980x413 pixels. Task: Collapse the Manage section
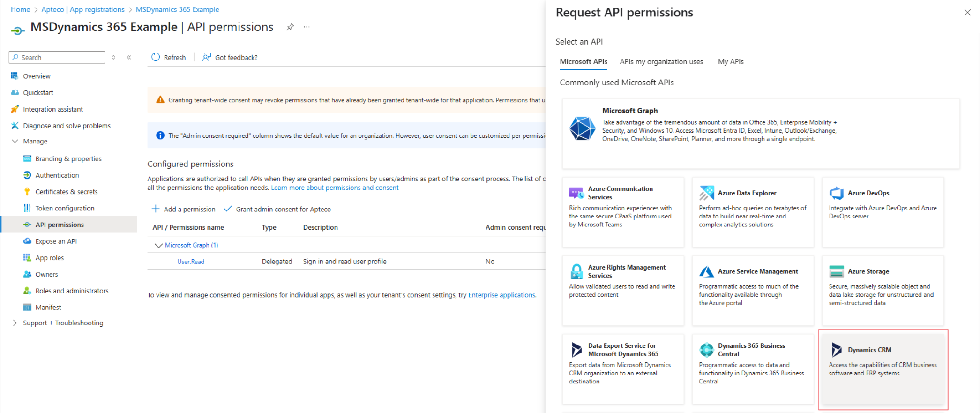point(15,141)
